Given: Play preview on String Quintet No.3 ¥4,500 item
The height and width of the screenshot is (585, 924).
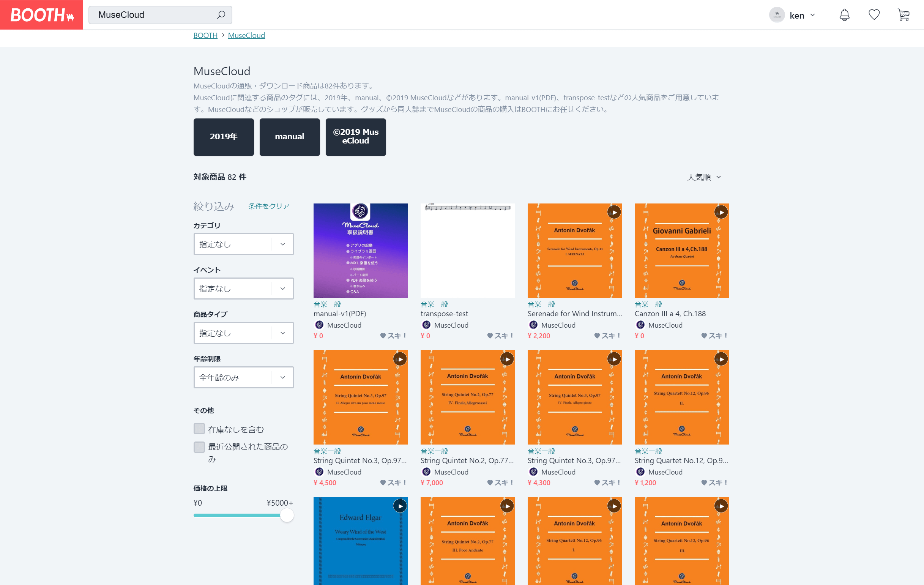Looking at the screenshot, I should pos(400,359).
